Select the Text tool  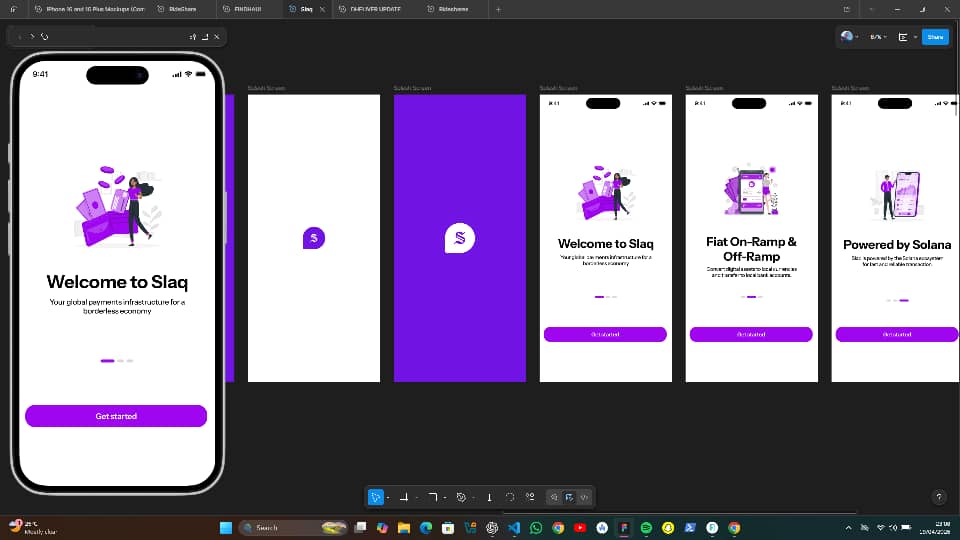[x=489, y=497]
